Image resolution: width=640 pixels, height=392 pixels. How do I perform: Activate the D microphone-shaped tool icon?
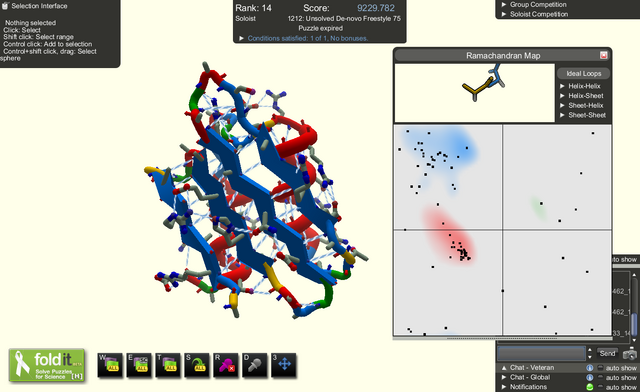pos(255,365)
